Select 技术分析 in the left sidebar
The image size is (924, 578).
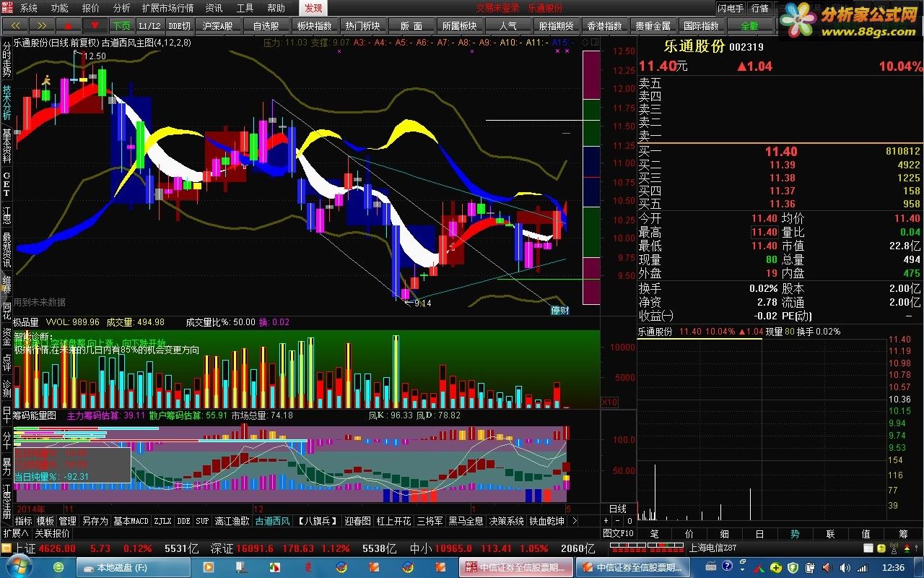coord(6,102)
